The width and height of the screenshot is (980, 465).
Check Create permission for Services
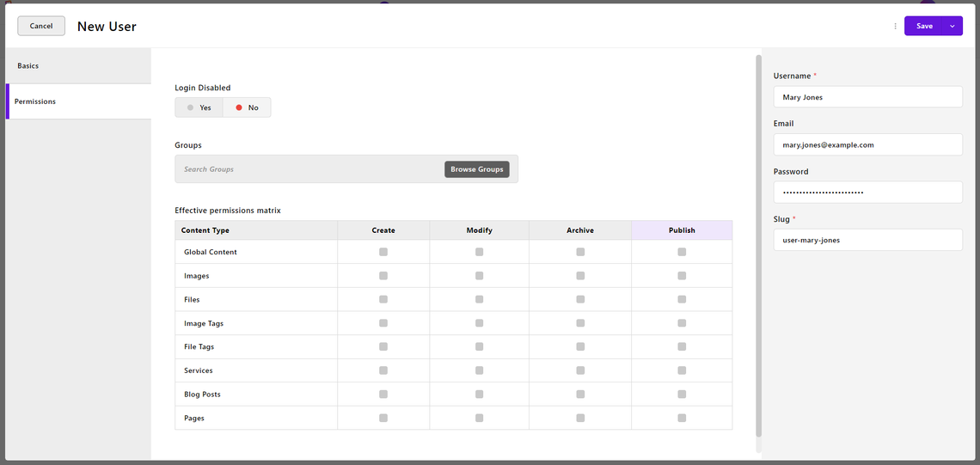pos(383,370)
